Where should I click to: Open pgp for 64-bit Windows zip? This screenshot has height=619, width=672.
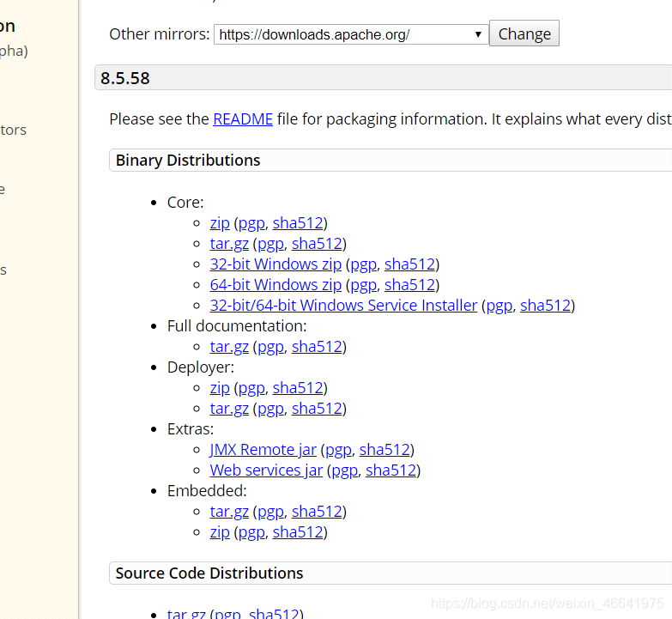click(x=363, y=285)
